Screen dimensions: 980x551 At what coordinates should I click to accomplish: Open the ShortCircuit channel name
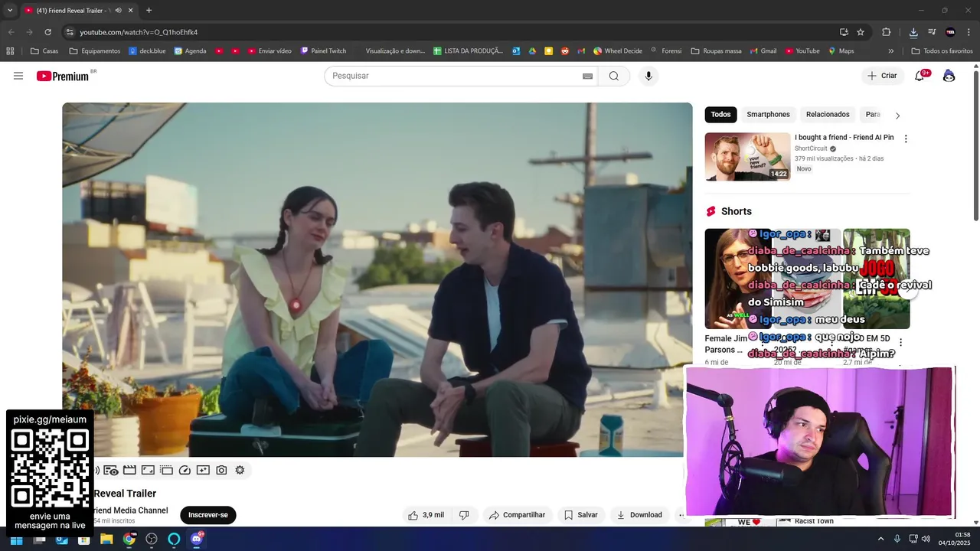pos(811,148)
